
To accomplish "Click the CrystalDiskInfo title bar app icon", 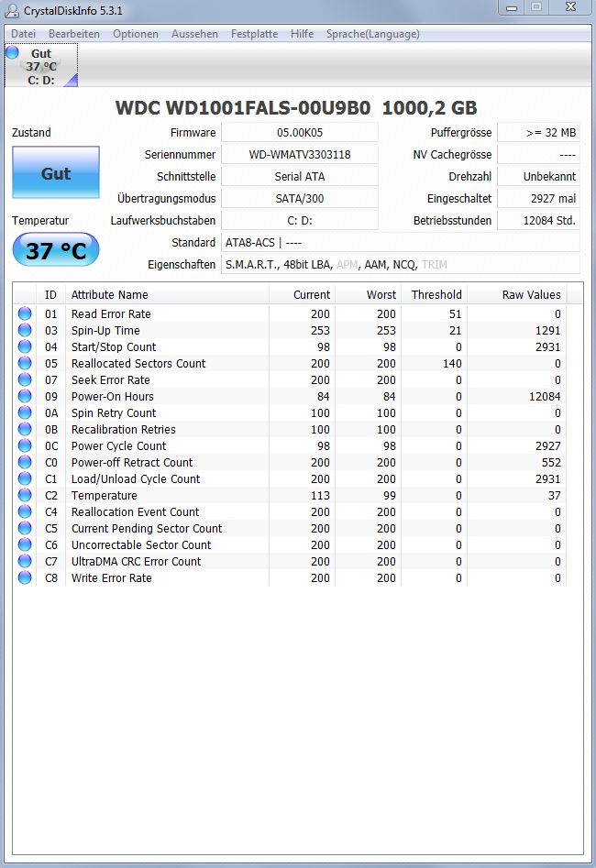I will click(12, 10).
